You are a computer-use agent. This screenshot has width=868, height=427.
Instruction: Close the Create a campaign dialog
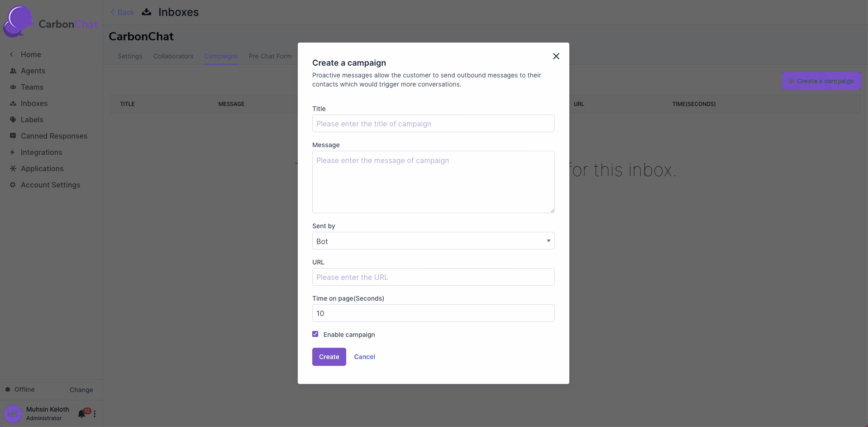click(556, 56)
